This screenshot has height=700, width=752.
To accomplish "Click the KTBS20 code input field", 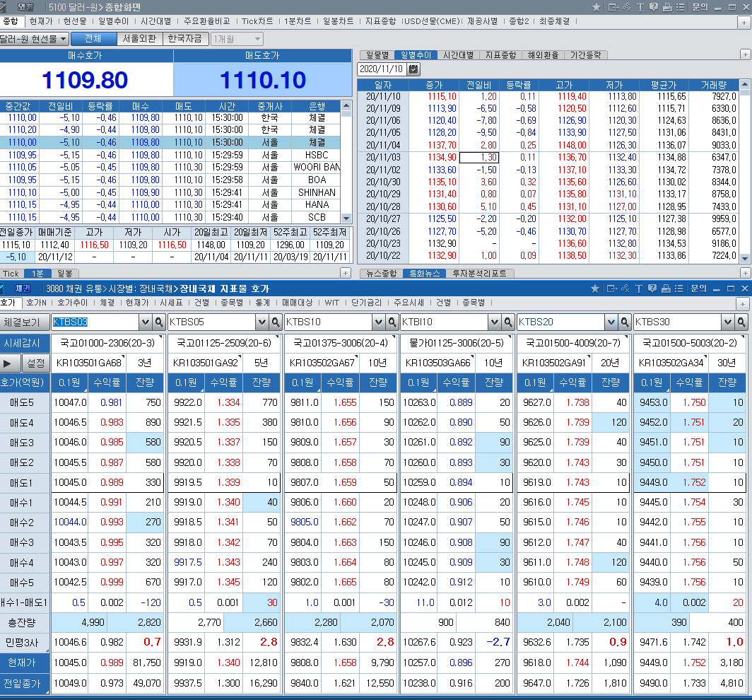I will [x=560, y=322].
